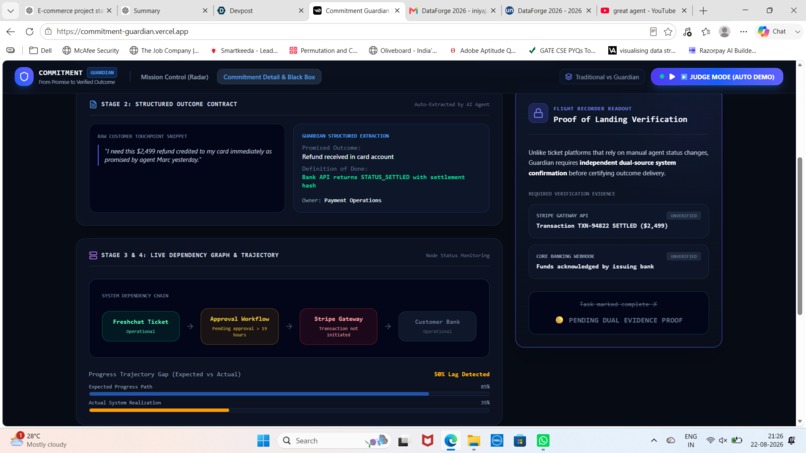This screenshot has width=806, height=453.
Task: Open the browser profile avatar
Action: pos(724,31)
